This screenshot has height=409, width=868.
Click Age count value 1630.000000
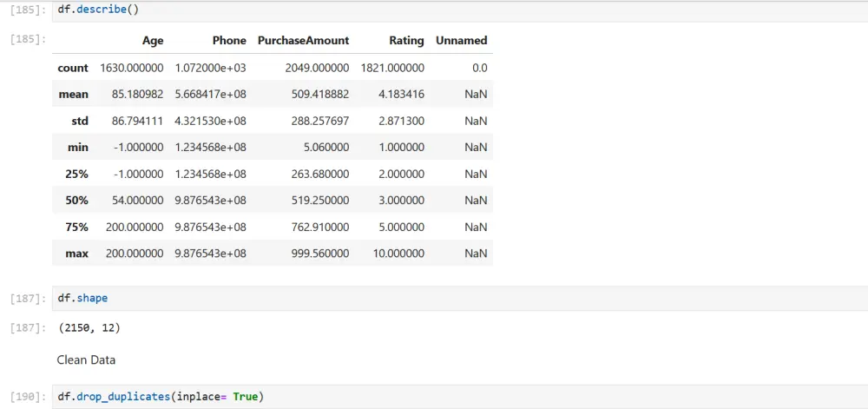[132, 68]
